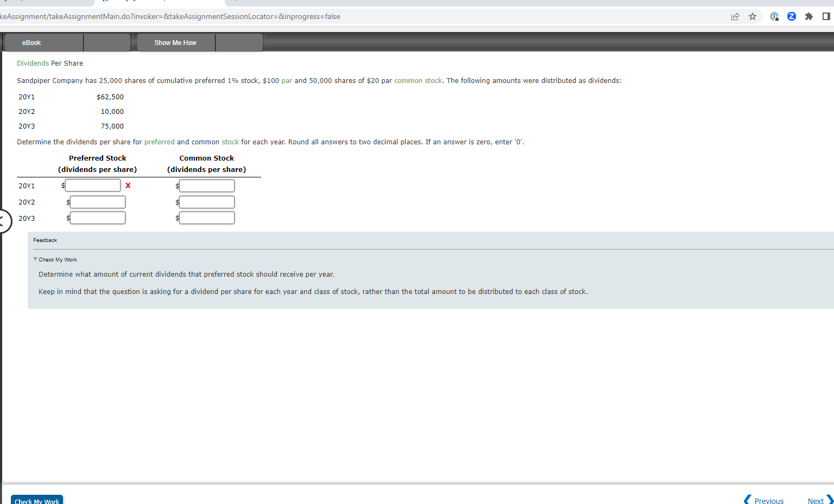Open the 'preferred' glossary link
The image size is (834, 504).
(x=159, y=142)
